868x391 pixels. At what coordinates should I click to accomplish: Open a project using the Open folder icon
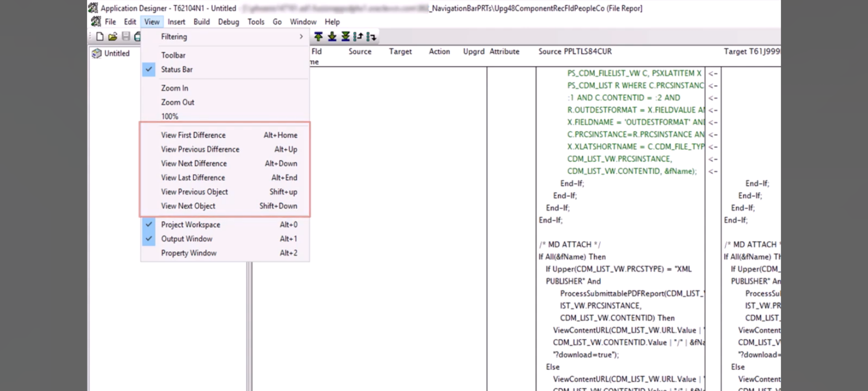pos(113,37)
